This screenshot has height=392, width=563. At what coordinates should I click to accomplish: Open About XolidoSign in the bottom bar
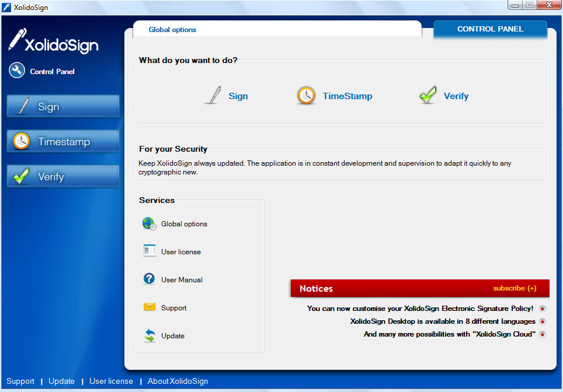coord(178,381)
